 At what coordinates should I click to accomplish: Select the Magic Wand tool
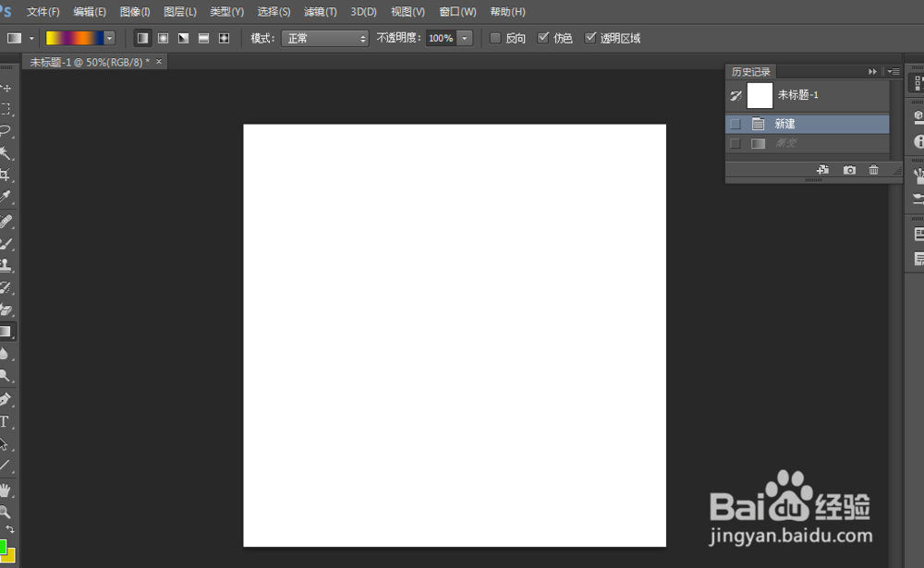(6, 153)
